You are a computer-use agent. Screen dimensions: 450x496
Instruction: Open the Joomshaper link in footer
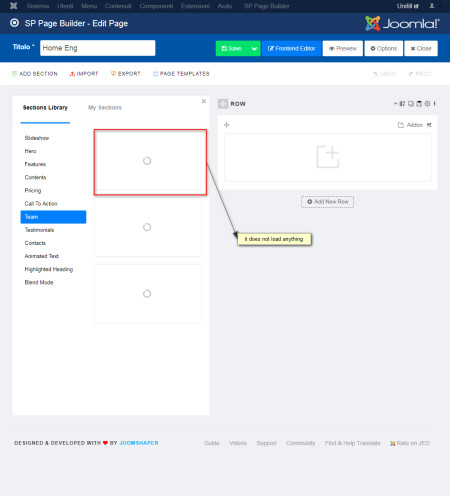139,443
